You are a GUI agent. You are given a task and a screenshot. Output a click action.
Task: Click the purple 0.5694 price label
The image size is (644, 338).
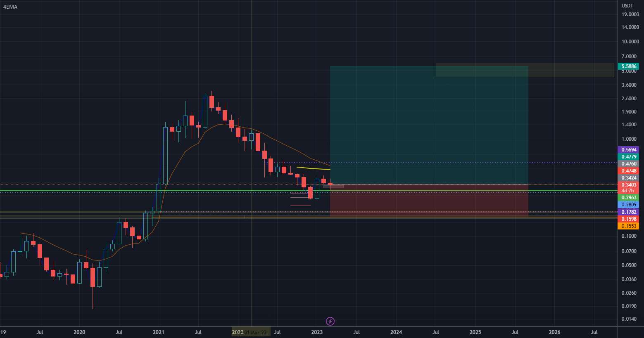click(628, 150)
